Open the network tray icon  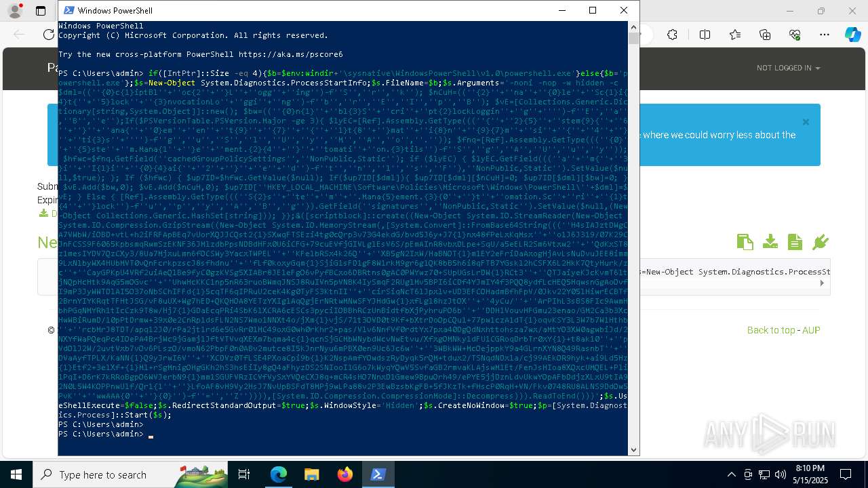(764, 474)
